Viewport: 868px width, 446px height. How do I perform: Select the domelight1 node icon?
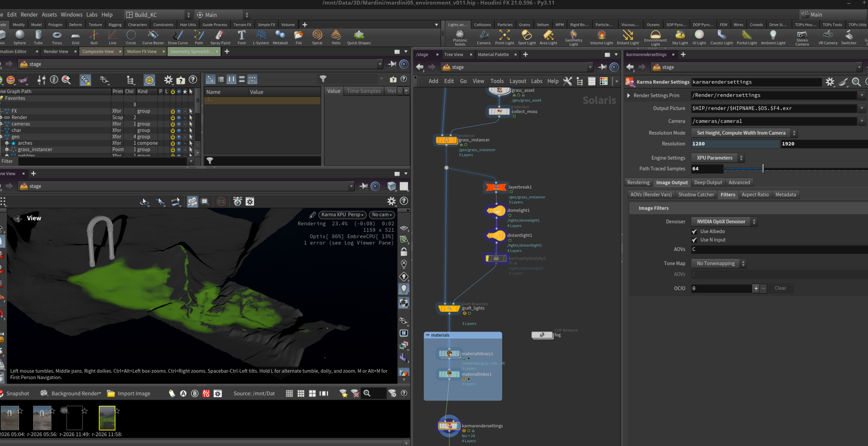(x=496, y=211)
